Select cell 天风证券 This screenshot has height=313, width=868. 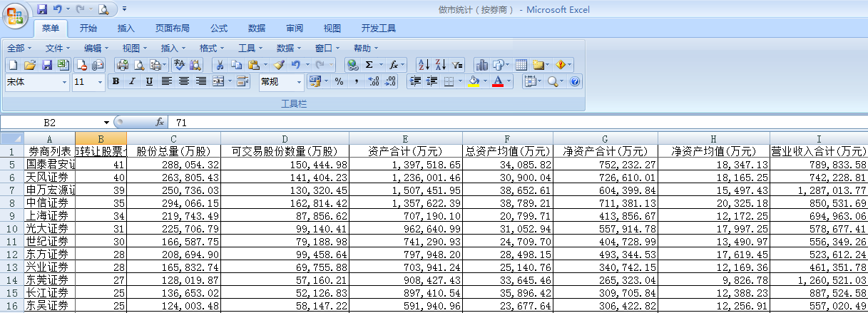click(49, 177)
